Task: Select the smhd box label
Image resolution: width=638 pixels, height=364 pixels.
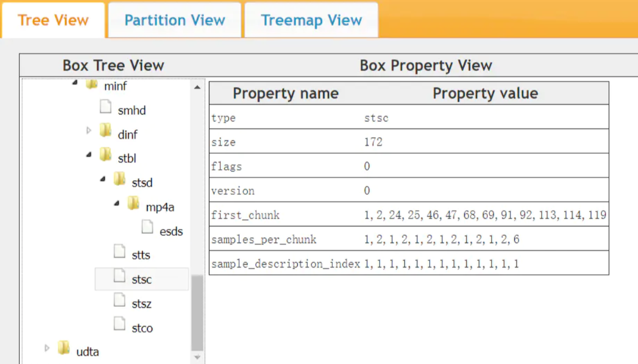Action: pyautogui.click(x=132, y=110)
